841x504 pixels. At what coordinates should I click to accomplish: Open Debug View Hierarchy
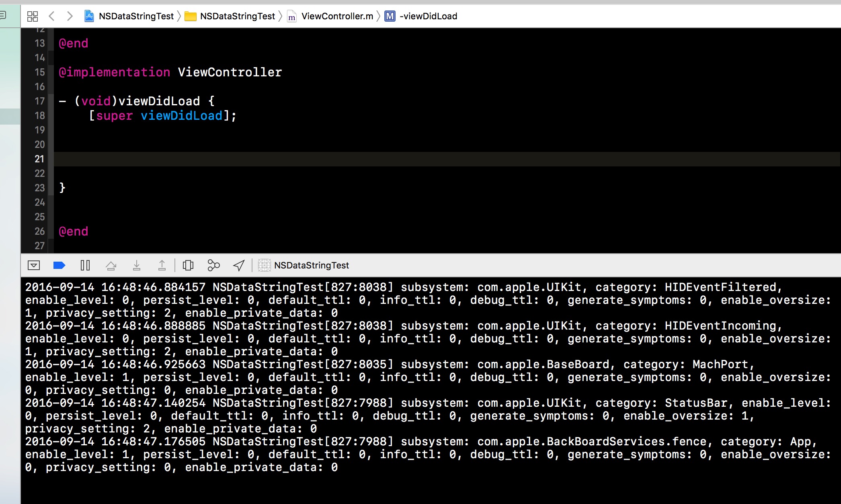pyautogui.click(x=188, y=265)
